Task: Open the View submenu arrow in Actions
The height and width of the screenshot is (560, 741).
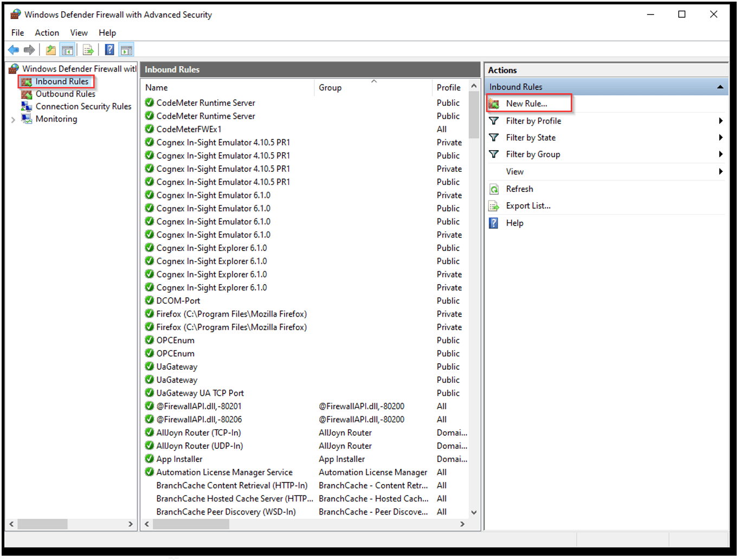Action: click(720, 172)
